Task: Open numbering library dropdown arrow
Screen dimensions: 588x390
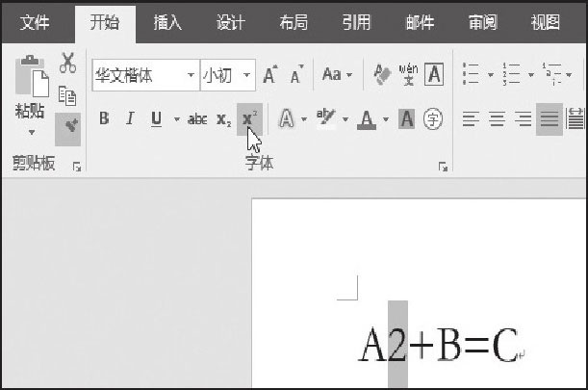Action: coord(531,74)
